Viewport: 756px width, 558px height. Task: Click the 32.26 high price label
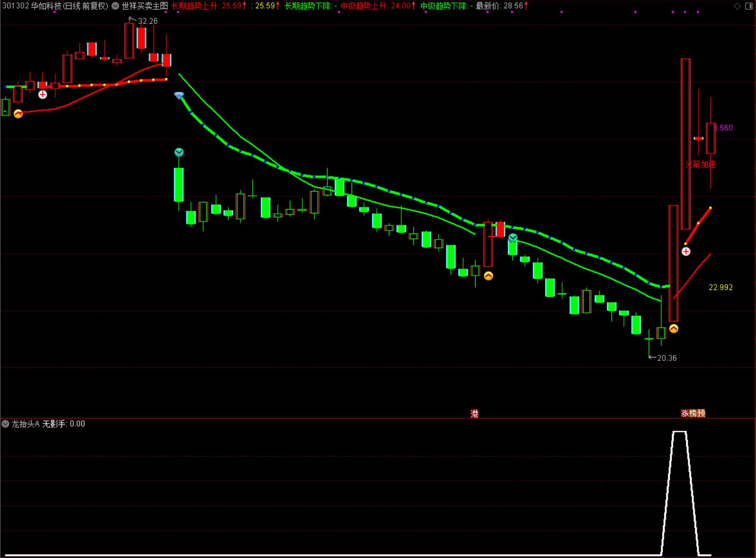tap(148, 21)
